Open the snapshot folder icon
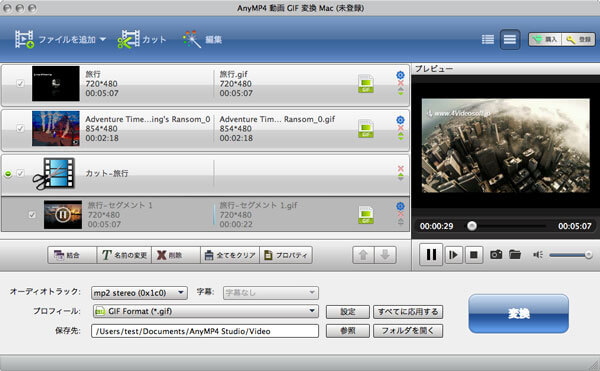 [x=515, y=254]
